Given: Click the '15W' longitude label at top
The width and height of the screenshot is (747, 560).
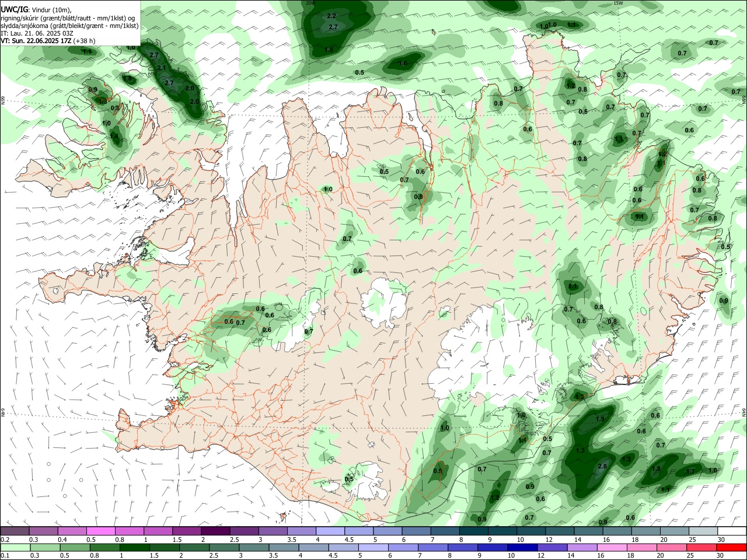Looking at the screenshot, I should point(618,3).
